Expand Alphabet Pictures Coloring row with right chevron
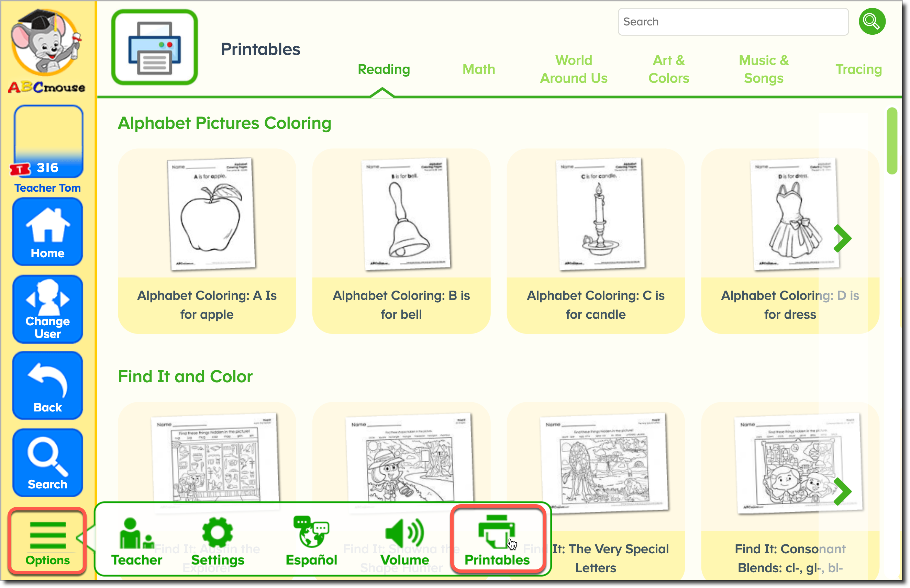 pyautogui.click(x=842, y=239)
